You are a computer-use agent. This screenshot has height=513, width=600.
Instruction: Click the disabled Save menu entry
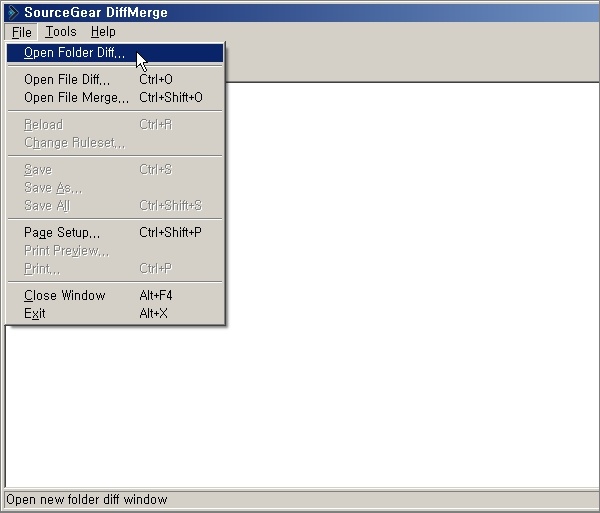pos(115,170)
